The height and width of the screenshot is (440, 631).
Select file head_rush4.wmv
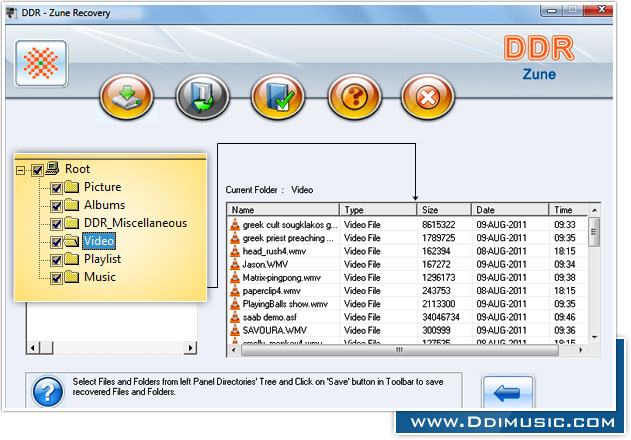click(274, 251)
